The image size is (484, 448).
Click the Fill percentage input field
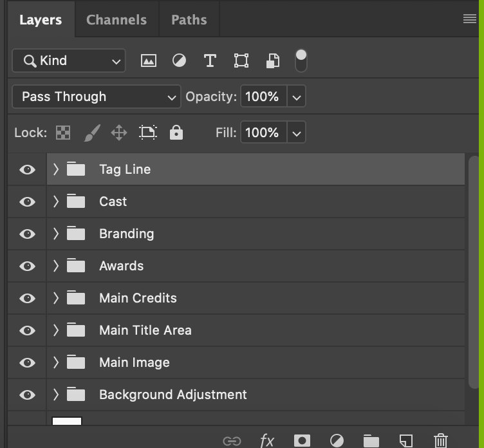click(x=264, y=133)
